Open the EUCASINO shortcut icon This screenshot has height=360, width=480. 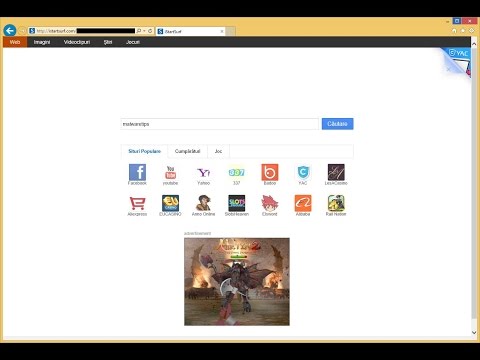(x=170, y=203)
